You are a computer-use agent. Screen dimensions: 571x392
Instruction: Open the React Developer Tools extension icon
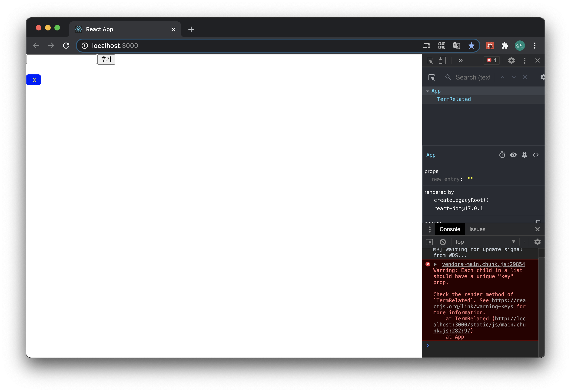[x=490, y=46]
